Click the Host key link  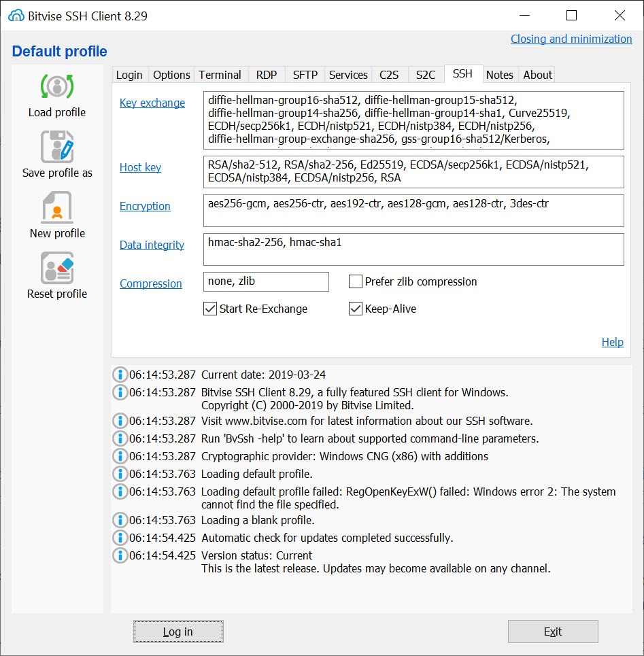pos(141,167)
